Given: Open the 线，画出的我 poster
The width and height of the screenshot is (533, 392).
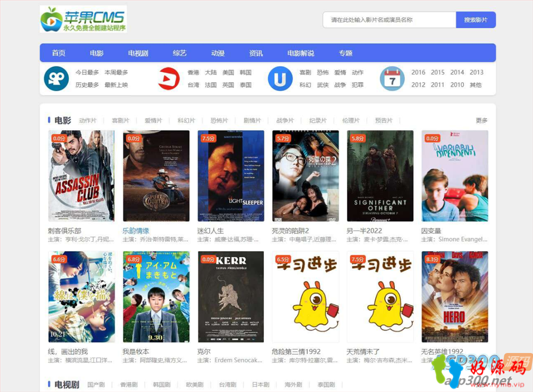Looking at the screenshot, I should point(81,297).
